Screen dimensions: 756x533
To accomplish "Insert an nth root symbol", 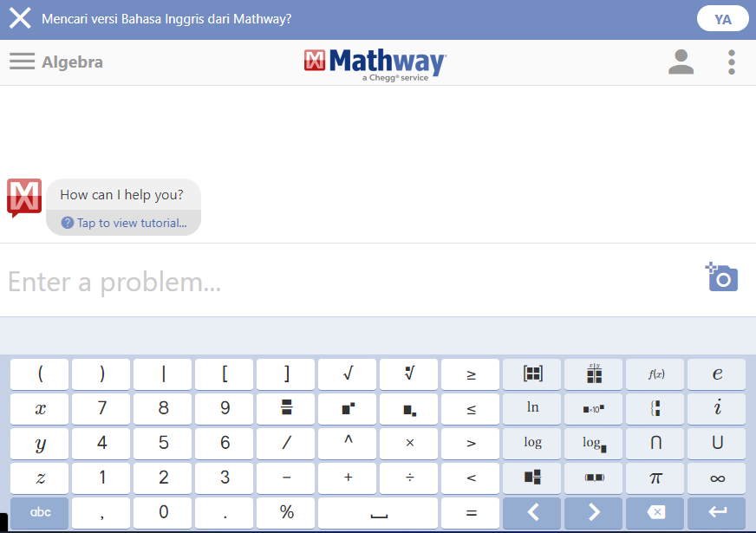I will pos(409,374).
